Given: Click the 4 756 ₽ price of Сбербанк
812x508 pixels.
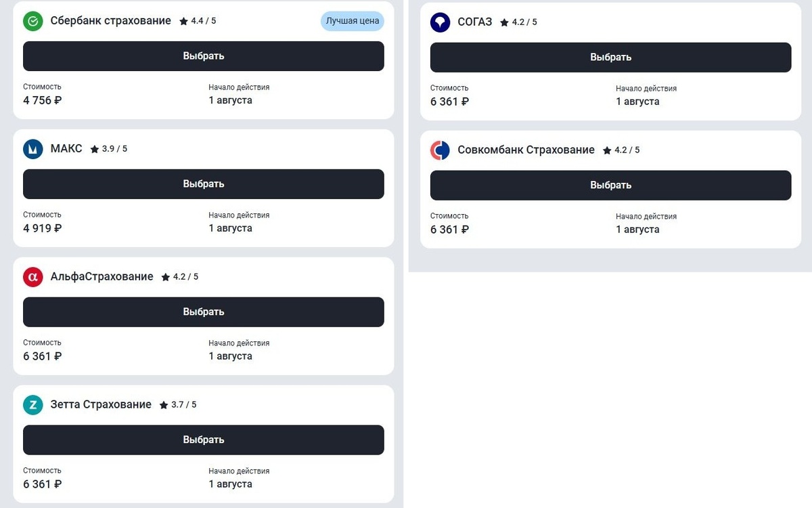Looking at the screenshot, I should [x=43, y=100].
